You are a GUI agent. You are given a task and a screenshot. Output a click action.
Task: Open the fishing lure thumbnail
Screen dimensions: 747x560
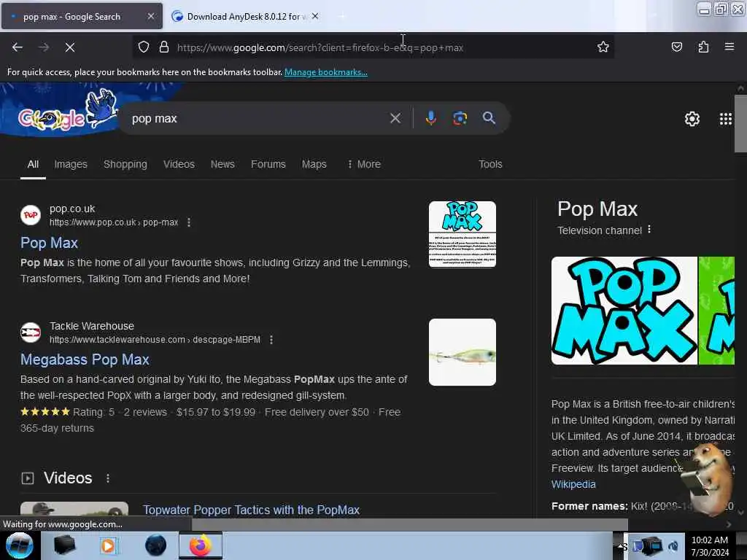[x=462, y=352]
